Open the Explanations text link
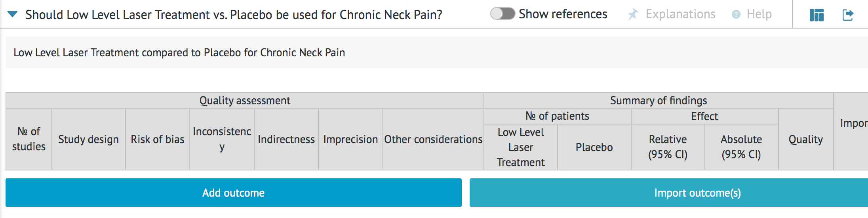868x218 pixels. (680, 14)
